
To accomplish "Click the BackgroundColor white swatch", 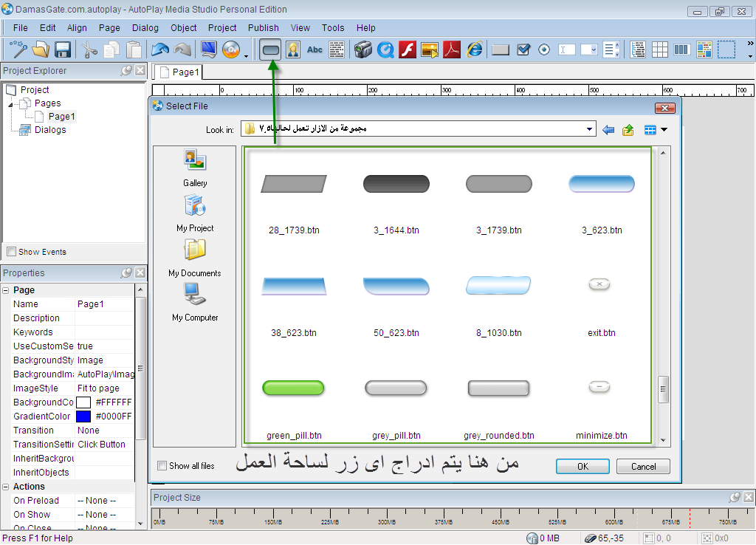I will (x=83, y=402).
